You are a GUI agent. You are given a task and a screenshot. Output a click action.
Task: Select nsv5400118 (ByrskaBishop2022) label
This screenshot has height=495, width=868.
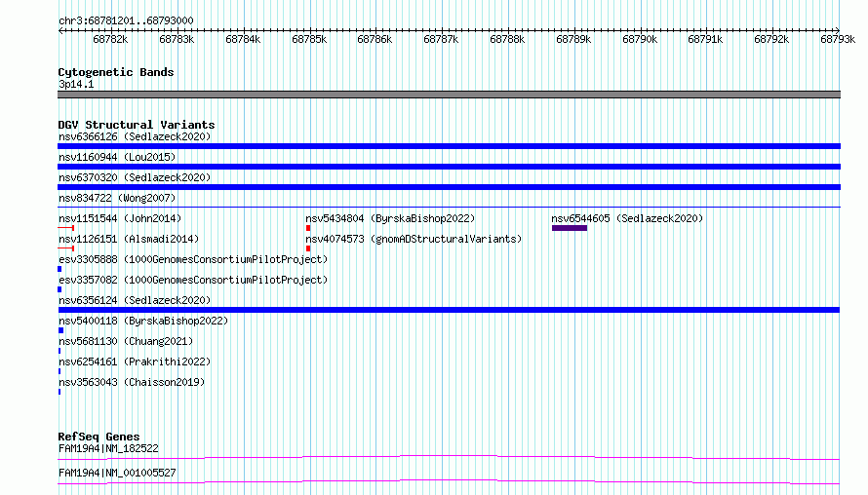pos(143,321)
